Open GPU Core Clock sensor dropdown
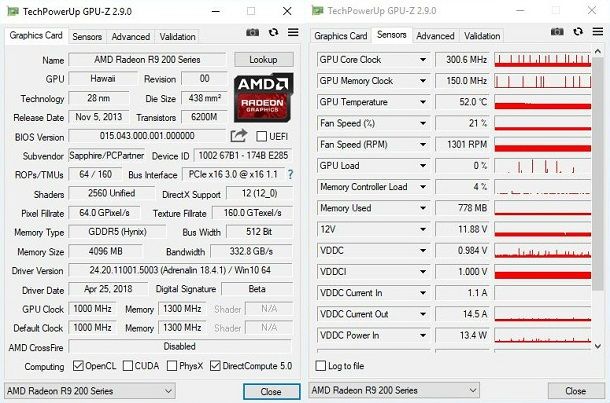This screenshot has width=610, height=403. [x=422, y=60]
